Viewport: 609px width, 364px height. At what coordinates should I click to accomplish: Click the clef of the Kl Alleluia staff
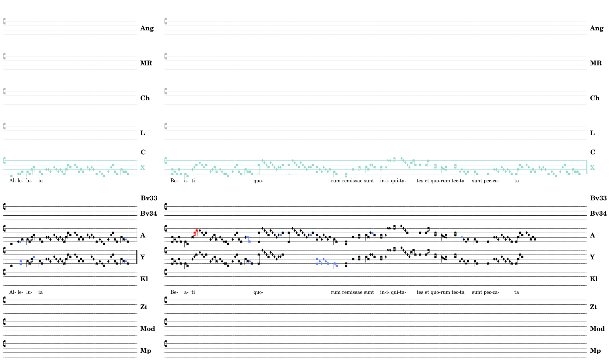[4, 272]
